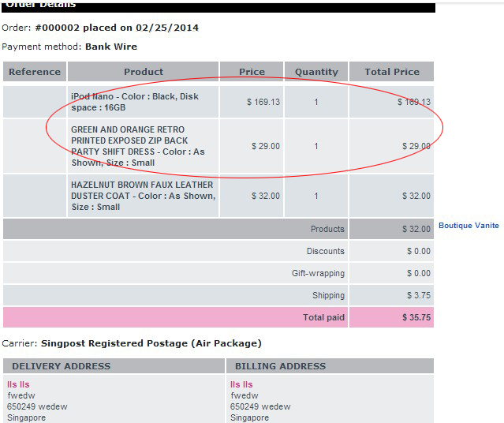Click the $35.75 total paid amount
504x423 pixels.
[x=418, y=317]
